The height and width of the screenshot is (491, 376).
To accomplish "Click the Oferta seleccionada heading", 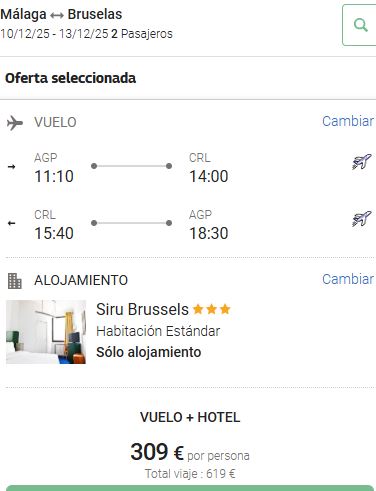I will pyautogui.click(x=70, y=78).
